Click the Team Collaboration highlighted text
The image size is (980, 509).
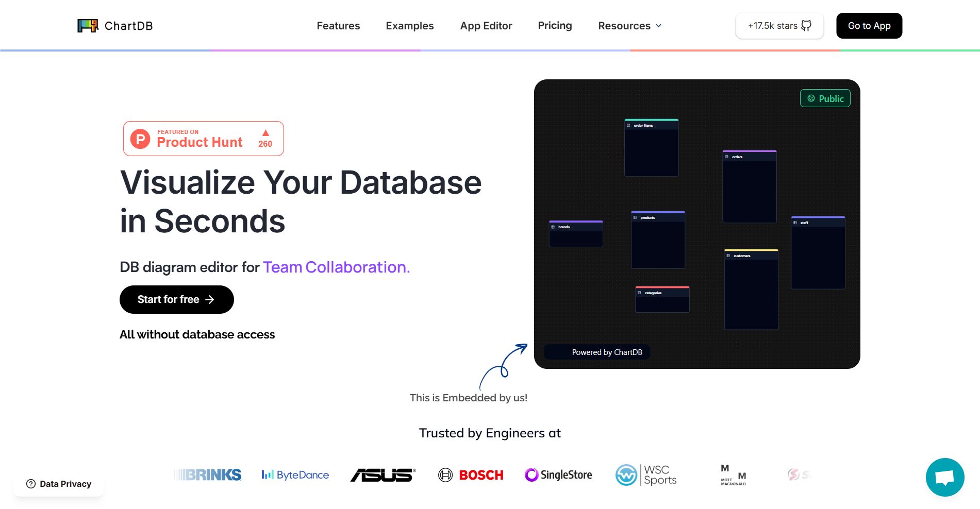click(336, 267)
